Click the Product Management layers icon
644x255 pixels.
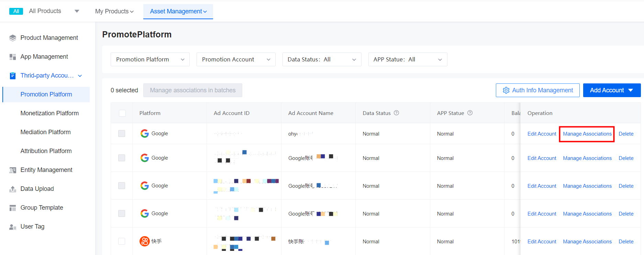(13, 38)
